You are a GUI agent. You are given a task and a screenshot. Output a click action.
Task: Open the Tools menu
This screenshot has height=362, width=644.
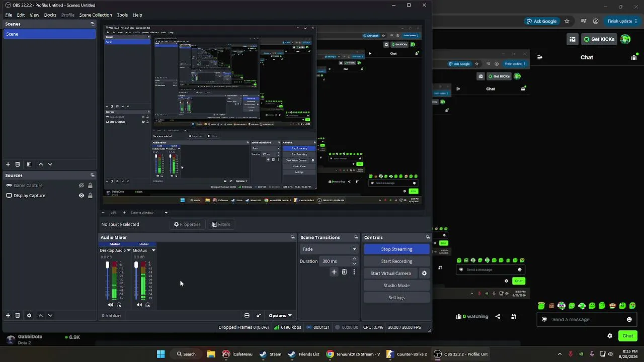click(x=122, y=15)
